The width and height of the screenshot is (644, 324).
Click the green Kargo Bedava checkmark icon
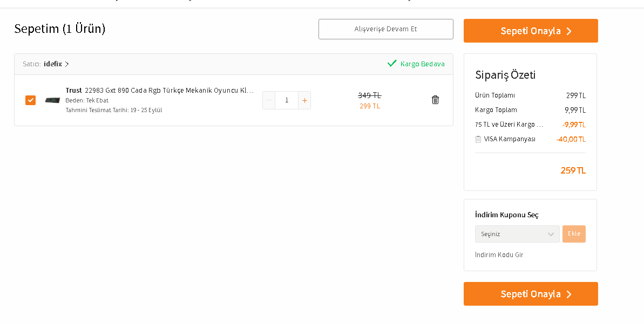click(x=392, y=64)
